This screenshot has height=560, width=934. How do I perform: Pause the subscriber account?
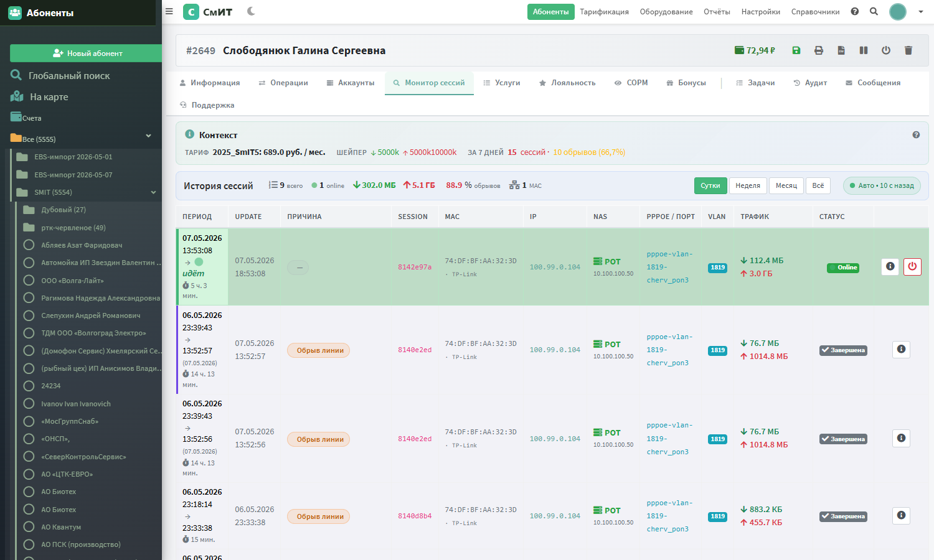coord(864,50)
